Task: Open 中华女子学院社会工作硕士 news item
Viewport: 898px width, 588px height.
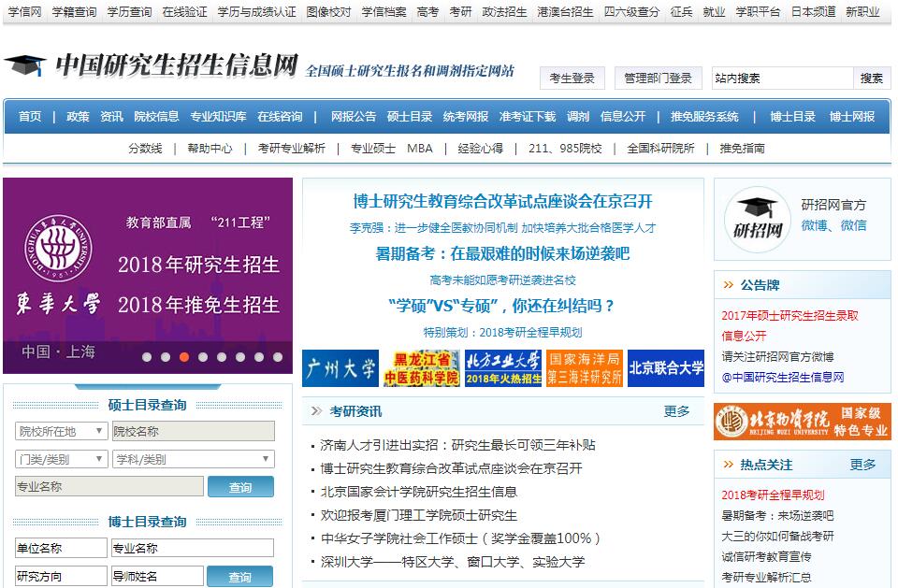Action: [460, 538]
